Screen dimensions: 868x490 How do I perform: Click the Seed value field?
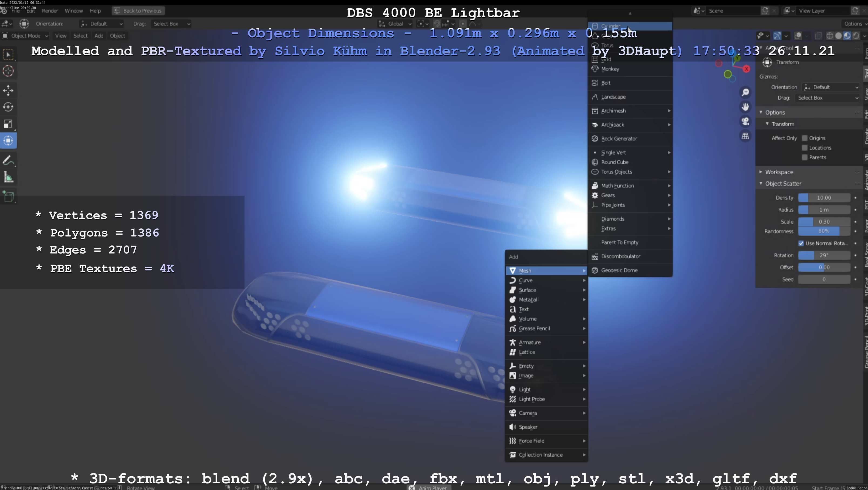point(824,279)
